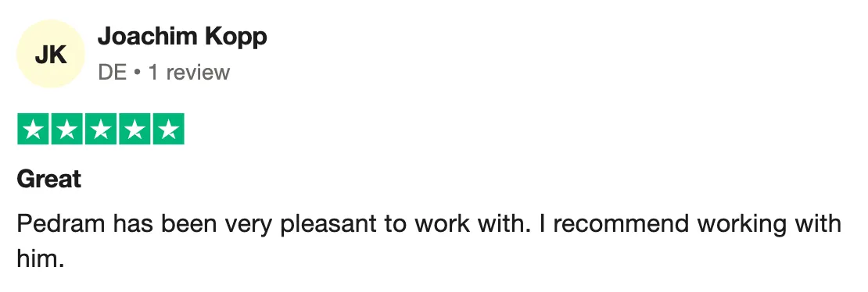
Task: Click the yellow JK avatar circle
Action: click(50, 54)
